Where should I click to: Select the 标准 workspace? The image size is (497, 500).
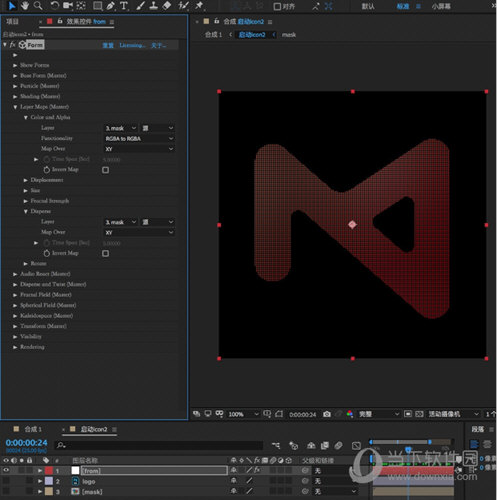point(403,6)
